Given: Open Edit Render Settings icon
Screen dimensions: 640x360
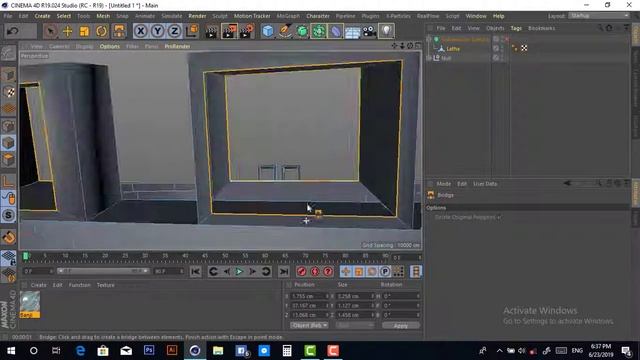Looking at the screenshot, I should (247, 31).
